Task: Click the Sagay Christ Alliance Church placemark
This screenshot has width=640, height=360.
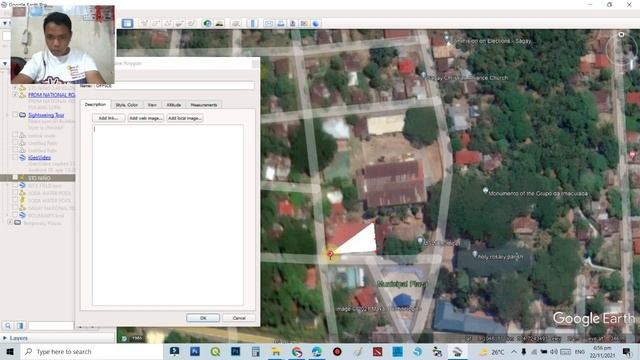Action: 464,77
